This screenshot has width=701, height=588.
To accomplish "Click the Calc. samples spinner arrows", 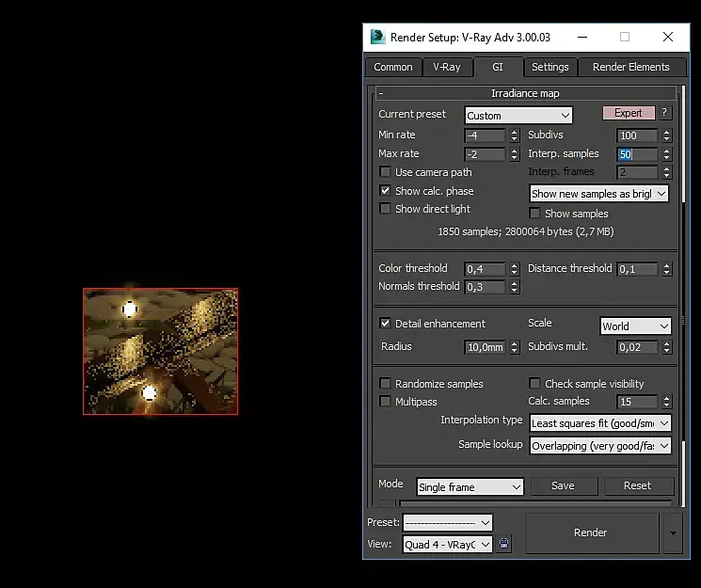I will coord(666,402).
